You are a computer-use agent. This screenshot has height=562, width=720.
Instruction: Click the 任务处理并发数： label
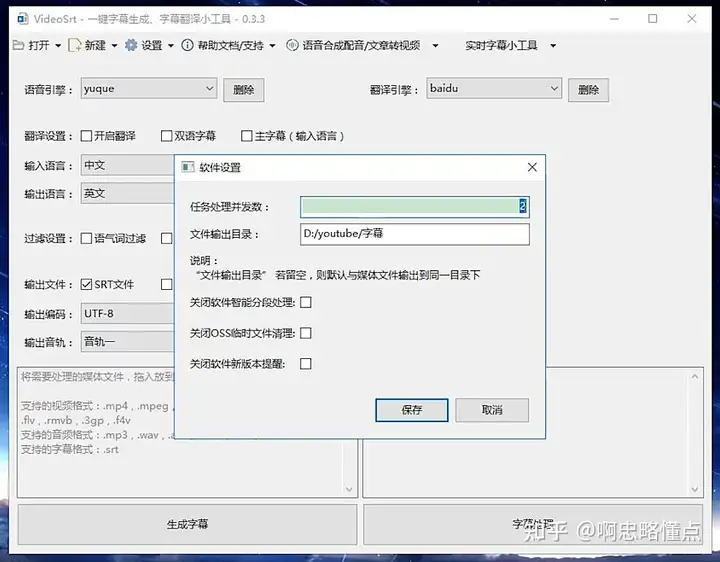[230, 207]
